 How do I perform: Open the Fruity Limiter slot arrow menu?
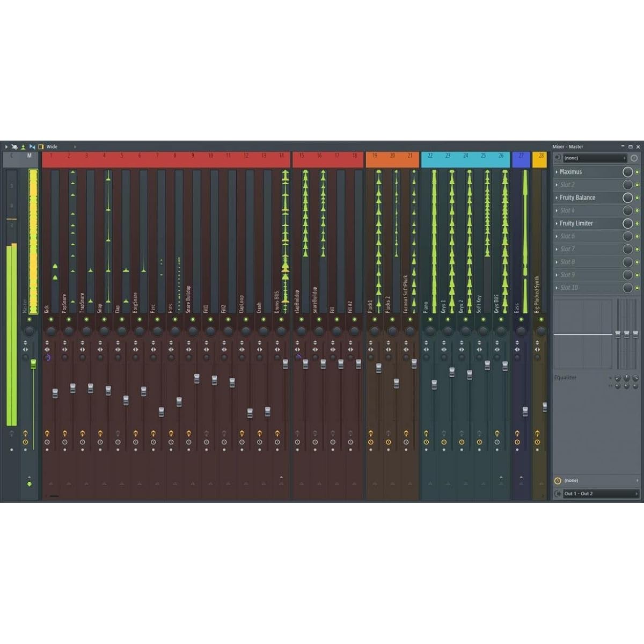tap(557, 223)
